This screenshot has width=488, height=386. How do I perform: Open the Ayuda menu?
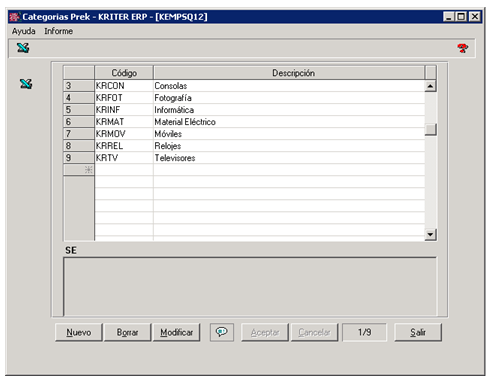click(24, 31)
